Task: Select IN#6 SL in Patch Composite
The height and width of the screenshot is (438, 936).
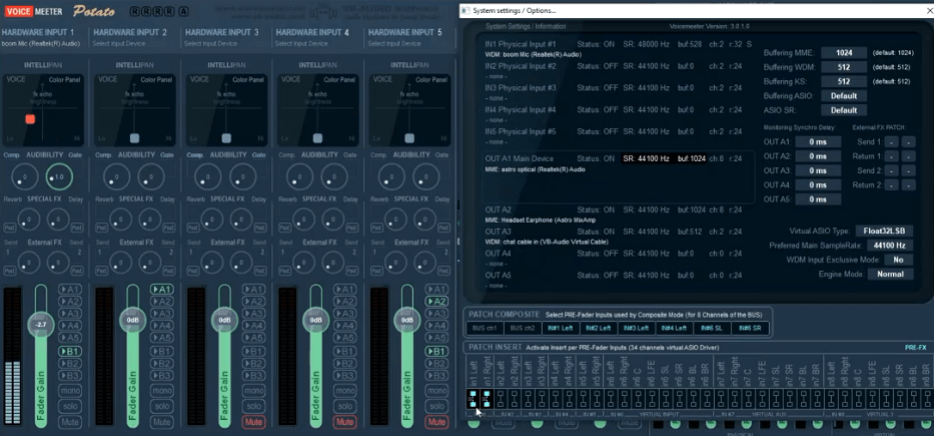Action: coord(712,328)
